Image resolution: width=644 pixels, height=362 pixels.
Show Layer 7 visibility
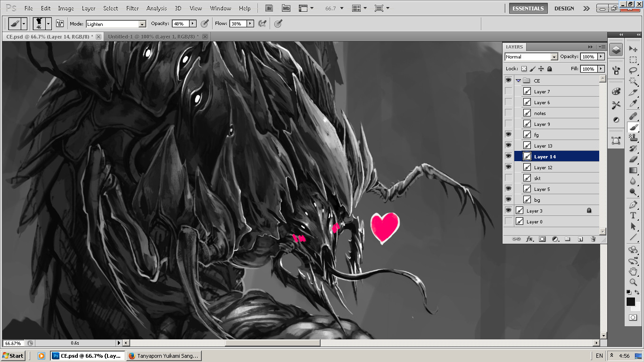[508, 91]
